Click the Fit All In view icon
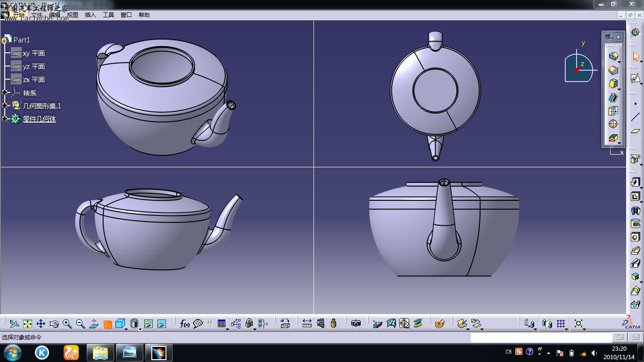This screenshot has width=644, height=362. (28, 323)
